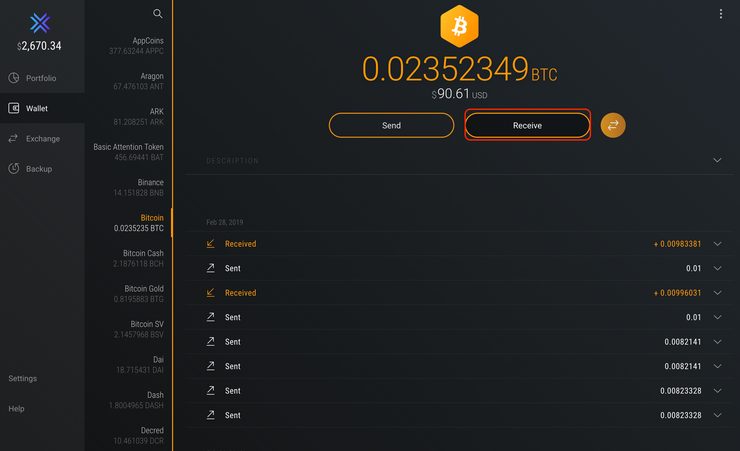Click the Exchange arrows icon in sidebar
740x451 pixels.
pyautogui.click(x=13, y=138)
